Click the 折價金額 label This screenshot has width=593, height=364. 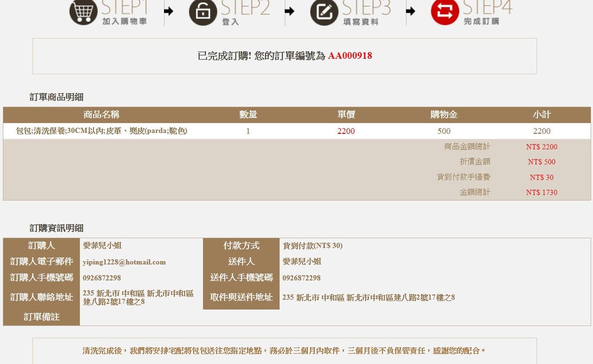click(x=475, y=162)
